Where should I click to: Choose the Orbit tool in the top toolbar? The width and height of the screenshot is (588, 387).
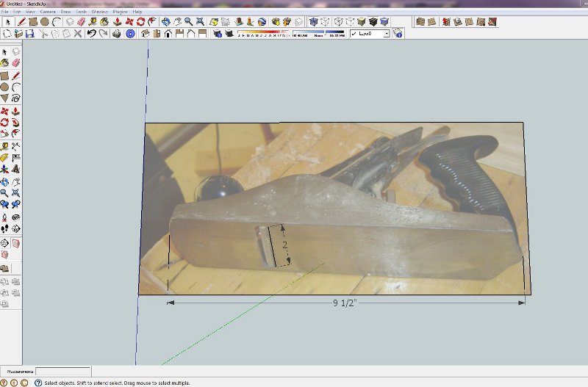coord(166,22)
